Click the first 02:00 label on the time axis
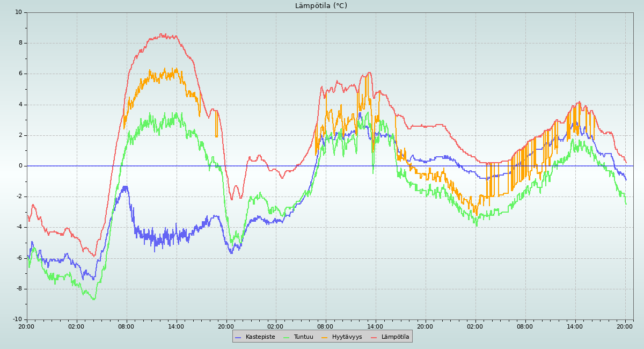Viewport: 644px width, 349px height. pyautogui.click(x=76, y=326)
